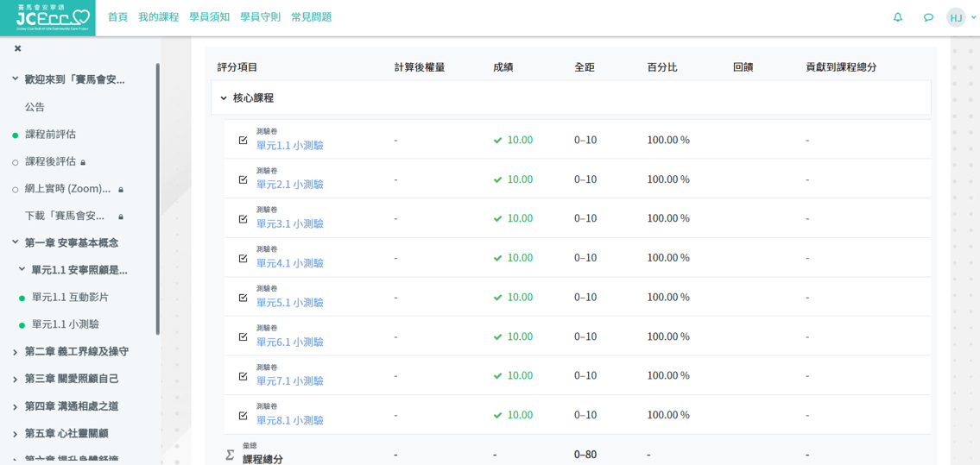The height and width of the screenshot is (465, 980).
Task: Click the completion circle for 課程後評估
Action: [16, 162]
